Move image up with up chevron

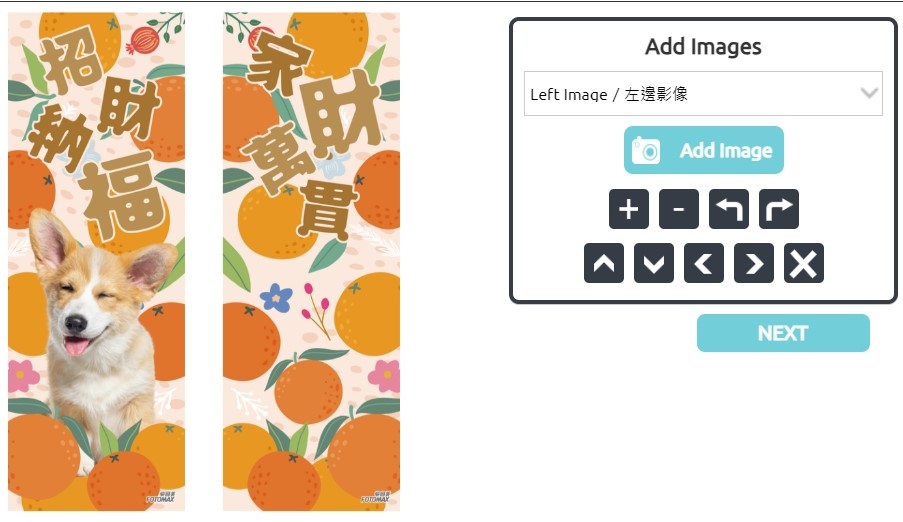pyautogui.click(x=604, y=263)
